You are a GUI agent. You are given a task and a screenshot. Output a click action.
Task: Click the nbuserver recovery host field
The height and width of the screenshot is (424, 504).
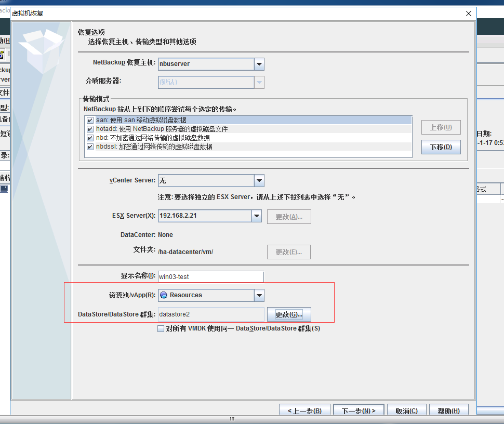tap(206, 64)
